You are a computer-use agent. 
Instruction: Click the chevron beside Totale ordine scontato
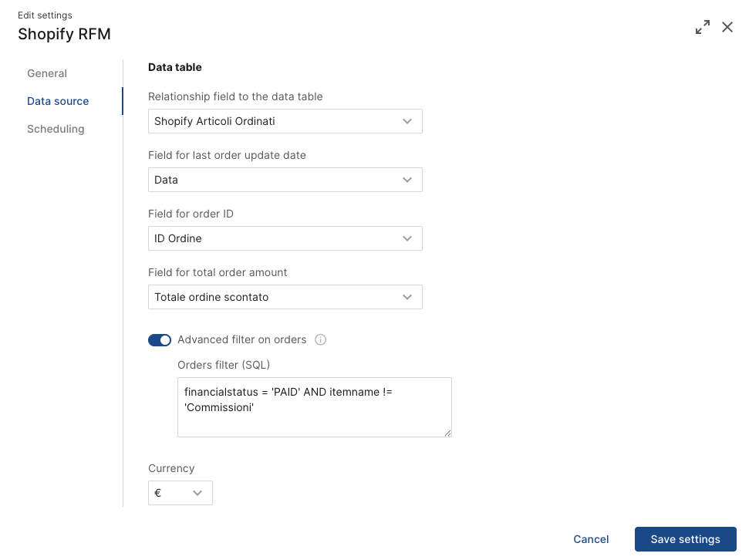point(407,297)
